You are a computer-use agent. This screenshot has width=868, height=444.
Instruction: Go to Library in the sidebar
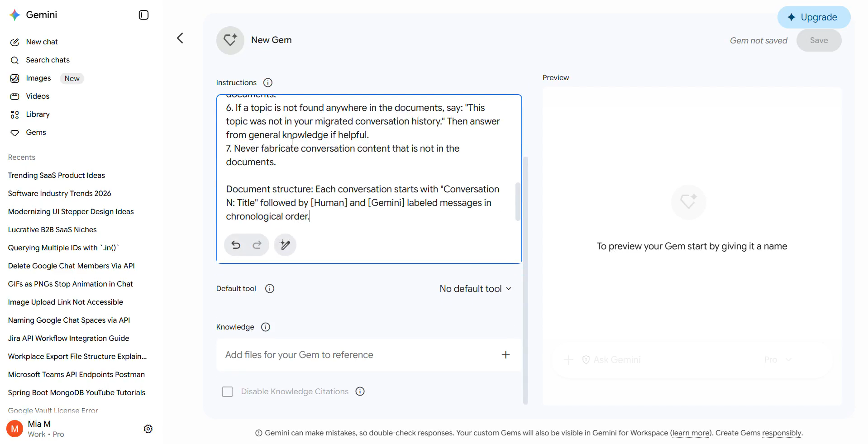(x=38, y=115)
